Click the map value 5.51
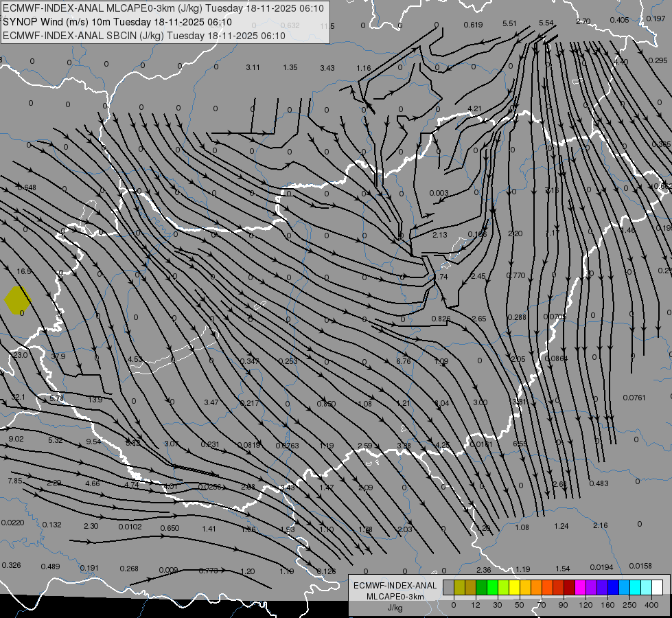Screen dimensions: 672x618 (x=509, y=23)
